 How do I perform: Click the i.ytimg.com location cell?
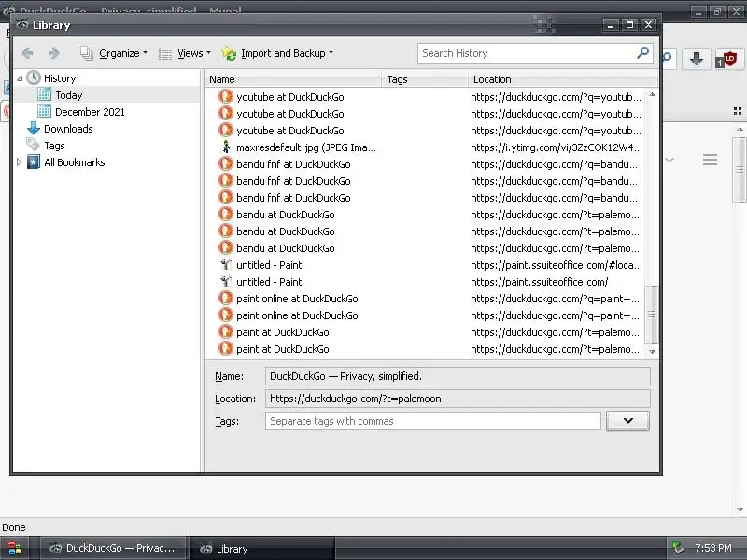pos(556,147)
